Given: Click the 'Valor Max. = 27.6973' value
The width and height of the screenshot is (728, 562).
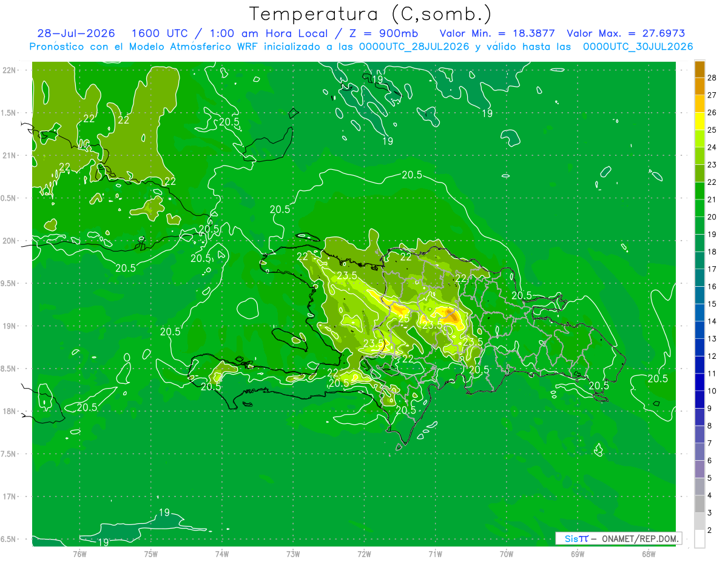Looking at the screenshot, I should tap(625, 33).
